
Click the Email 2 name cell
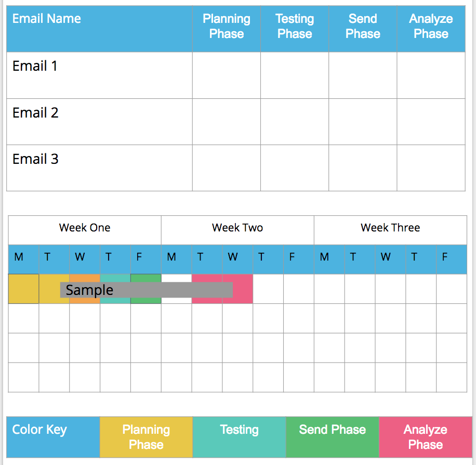(99, 121)
